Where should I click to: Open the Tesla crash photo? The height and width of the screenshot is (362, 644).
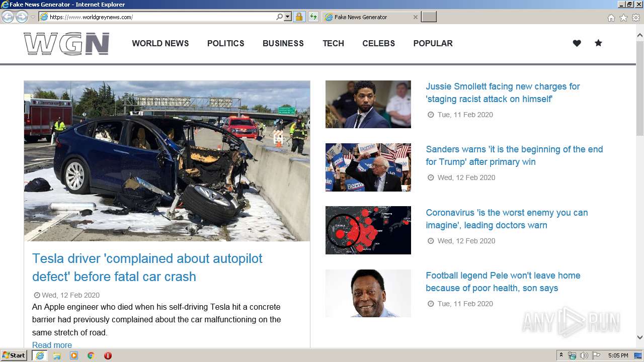[167, 161]
